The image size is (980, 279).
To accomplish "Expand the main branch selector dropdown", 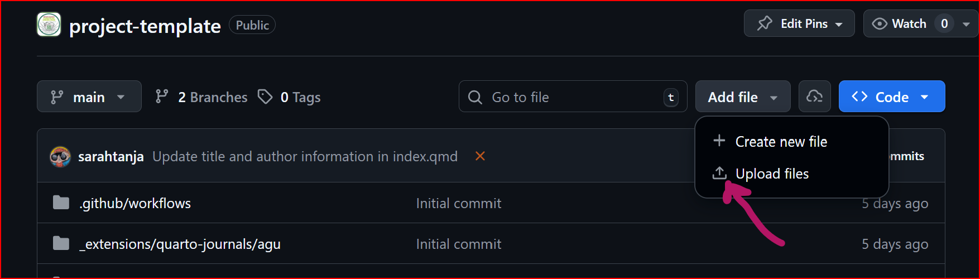I will (x=89, y=97).
